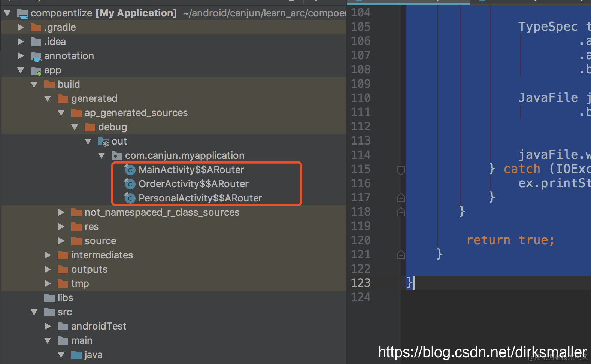Click the com.canjun.myapplication package icon
This screenshot has width=591, height=364.
pyautogui.click(x=117, y=155)
